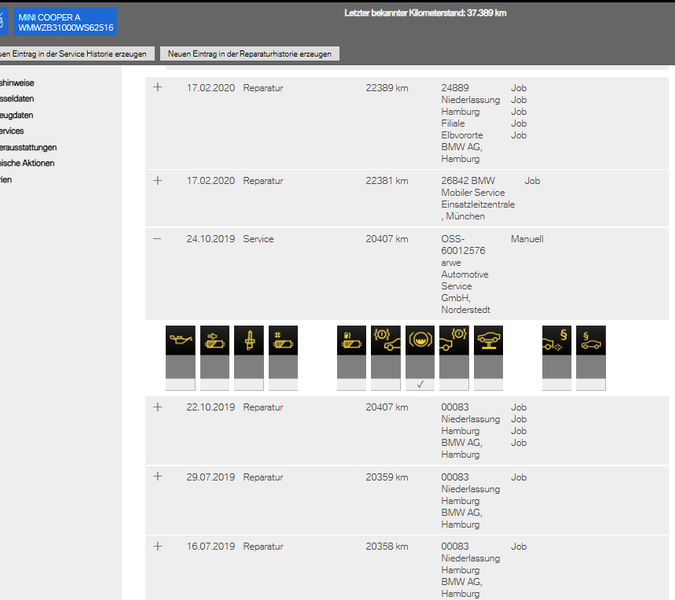This screenshot has height=600, width=675.
Task: Expand the 22.10.2019 Reparatur entry
Action: coord(158,407)
